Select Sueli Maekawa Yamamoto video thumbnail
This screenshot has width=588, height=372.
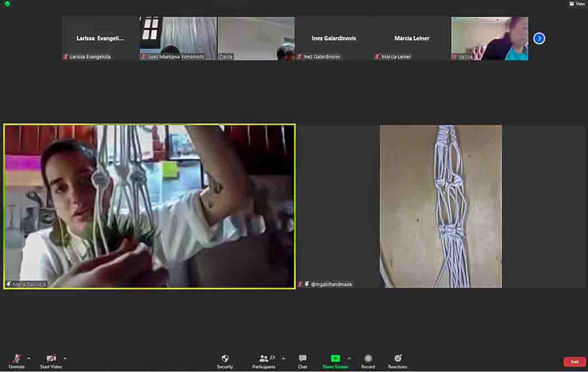point(178,38)
